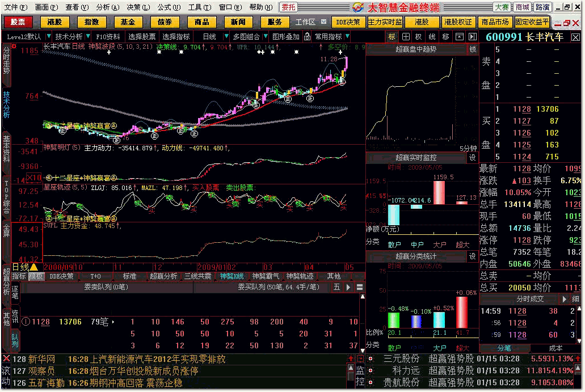Open the 文件(F) menu

[x=16, y=7]
